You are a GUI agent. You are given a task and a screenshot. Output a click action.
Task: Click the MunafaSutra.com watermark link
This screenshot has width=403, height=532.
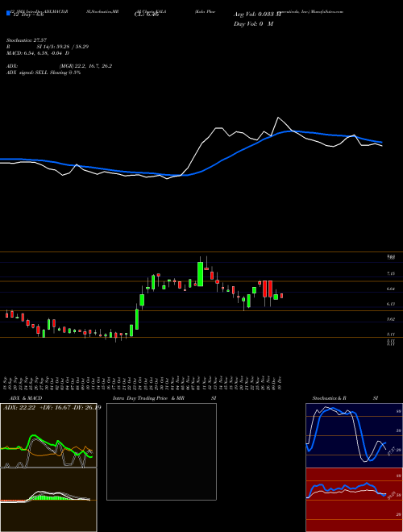click(327, 11)
